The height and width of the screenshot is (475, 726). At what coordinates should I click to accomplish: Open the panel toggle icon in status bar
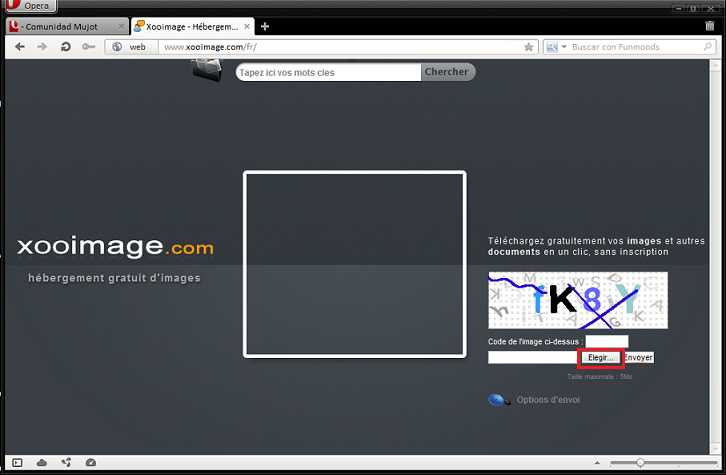17,462
